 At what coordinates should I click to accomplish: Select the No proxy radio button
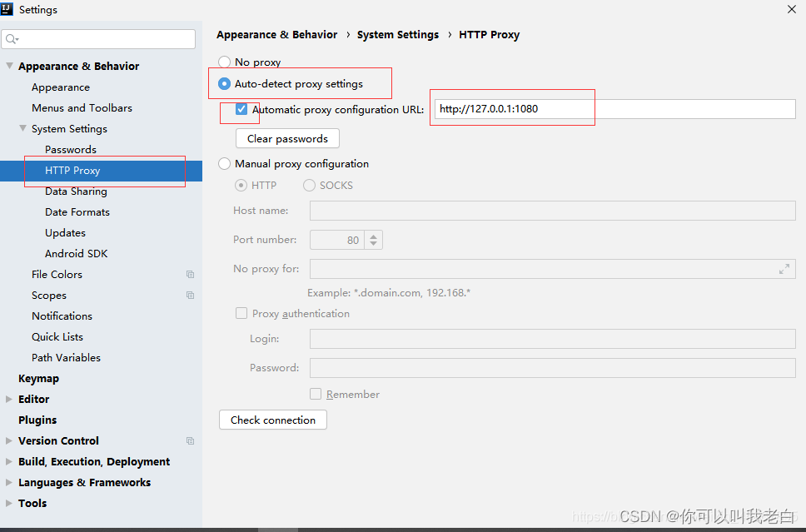[224, 62]
